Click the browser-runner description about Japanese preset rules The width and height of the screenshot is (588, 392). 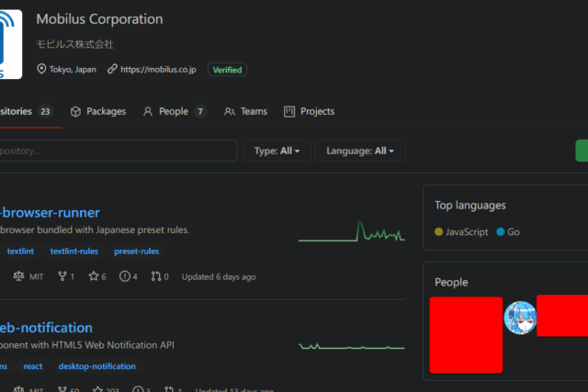pos(95,230)
